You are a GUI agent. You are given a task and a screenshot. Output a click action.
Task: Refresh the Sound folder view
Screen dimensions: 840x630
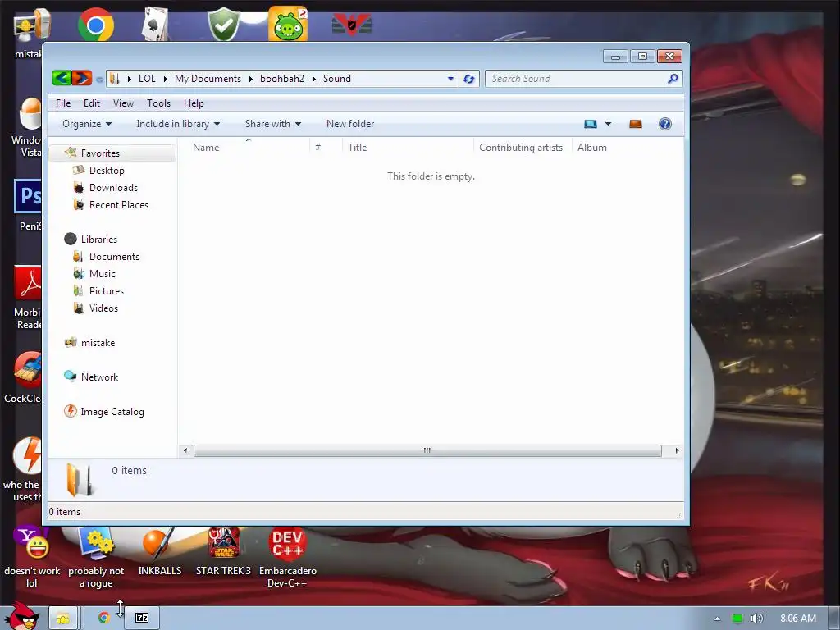point(468,79)
